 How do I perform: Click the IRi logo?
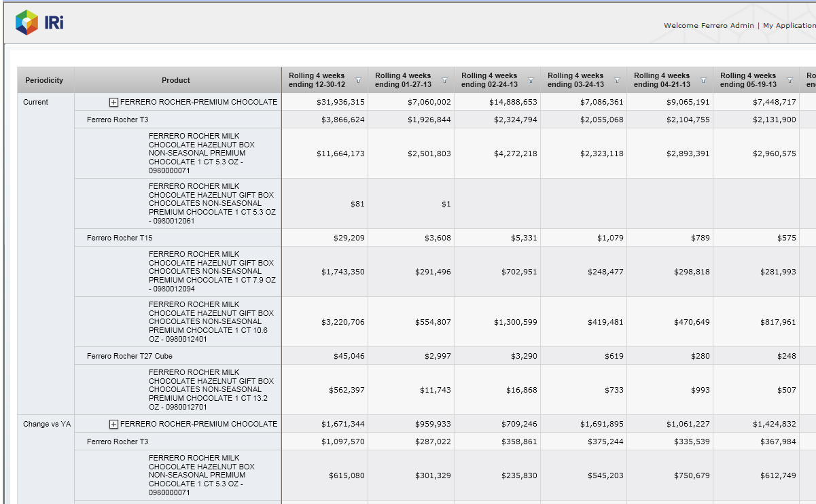tap(39, 22)
